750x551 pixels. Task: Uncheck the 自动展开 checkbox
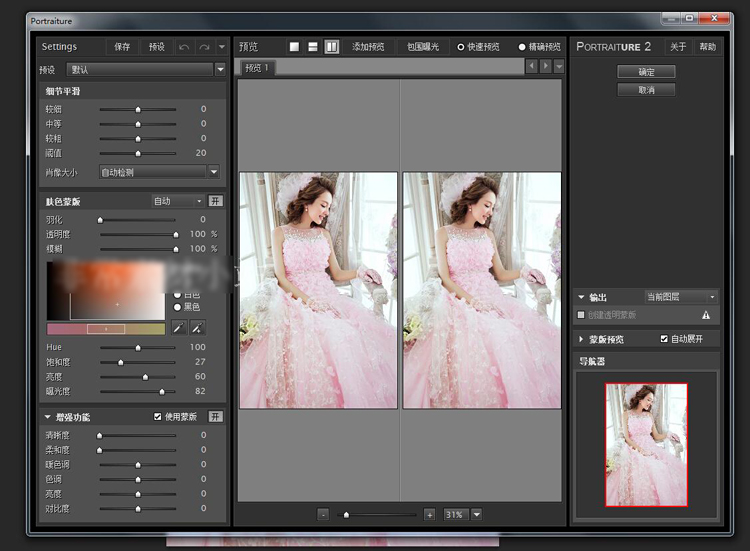pos(664,339)
